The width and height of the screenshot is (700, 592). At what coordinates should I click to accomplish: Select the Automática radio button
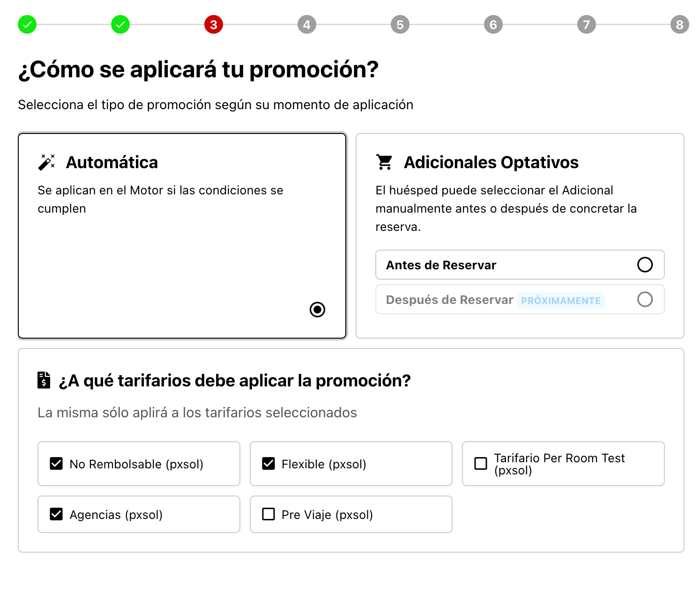tap(317, 310)
